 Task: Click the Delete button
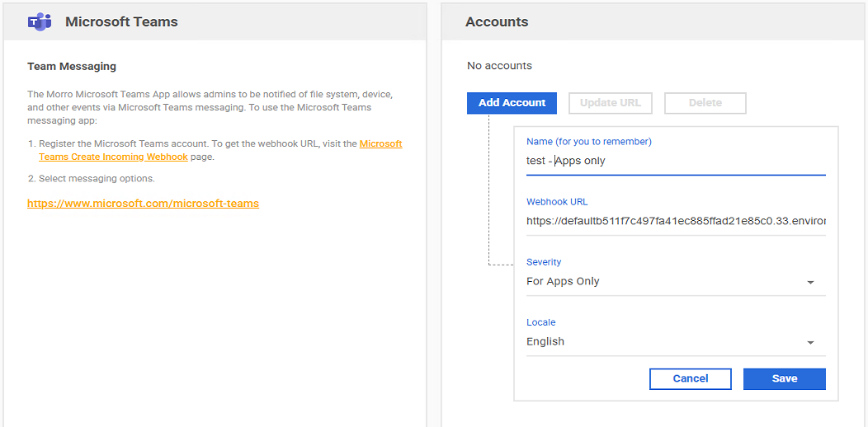(705, 103)
